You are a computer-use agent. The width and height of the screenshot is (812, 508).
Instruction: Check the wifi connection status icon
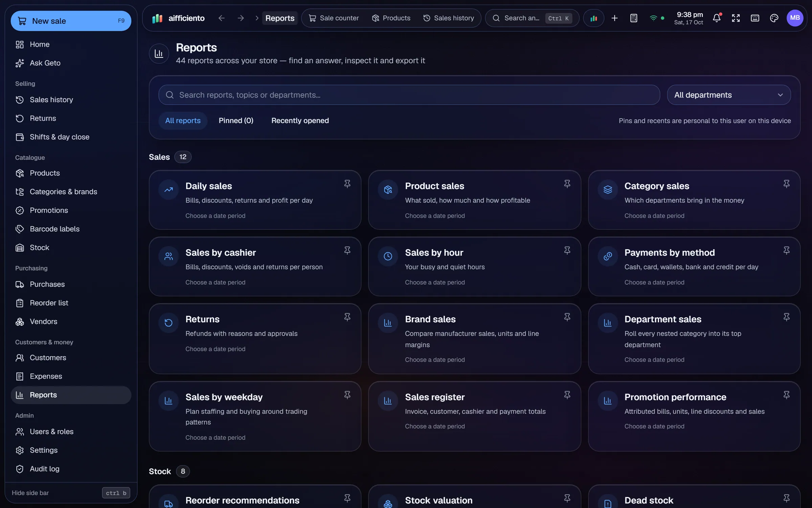coord(653,18)
